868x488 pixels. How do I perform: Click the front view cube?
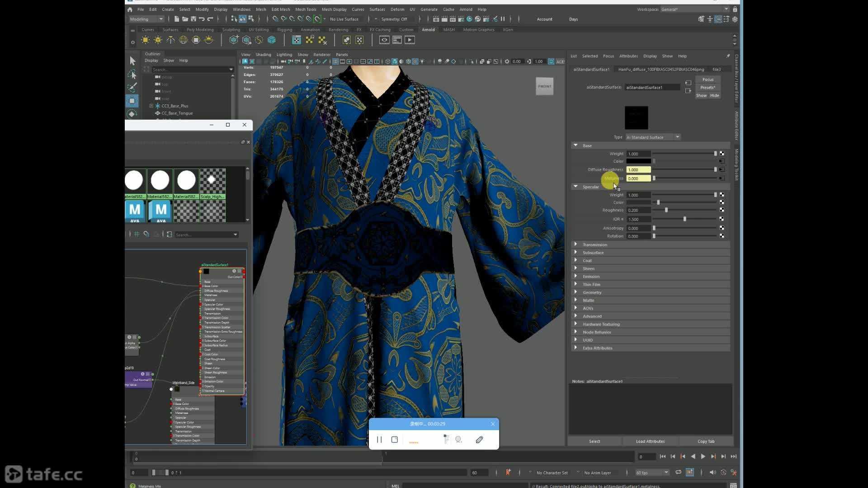544,86
